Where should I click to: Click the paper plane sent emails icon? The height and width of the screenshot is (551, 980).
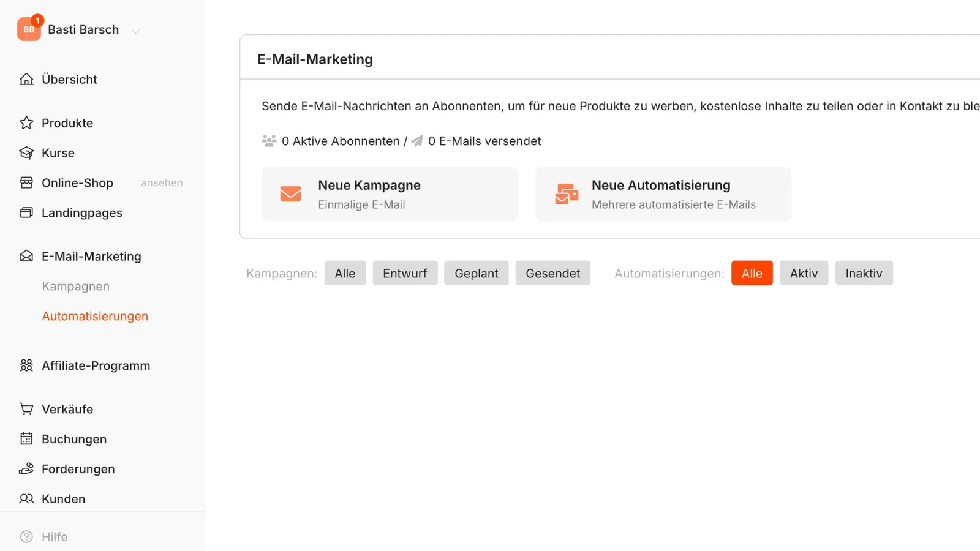417,141
